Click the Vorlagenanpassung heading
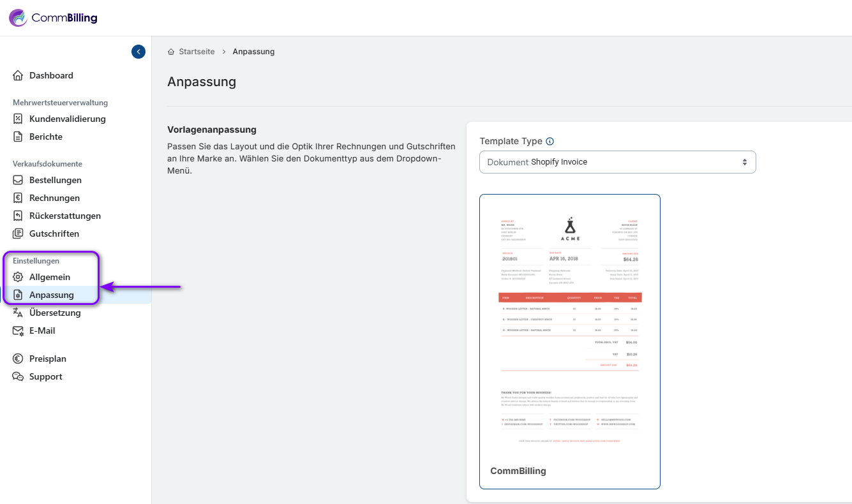Viewport: 852px width, 504px height. click(212, 130)
